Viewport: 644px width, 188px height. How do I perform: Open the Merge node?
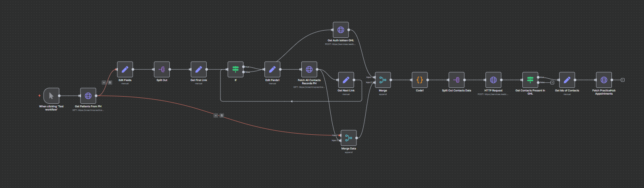(x=383, y=80)
